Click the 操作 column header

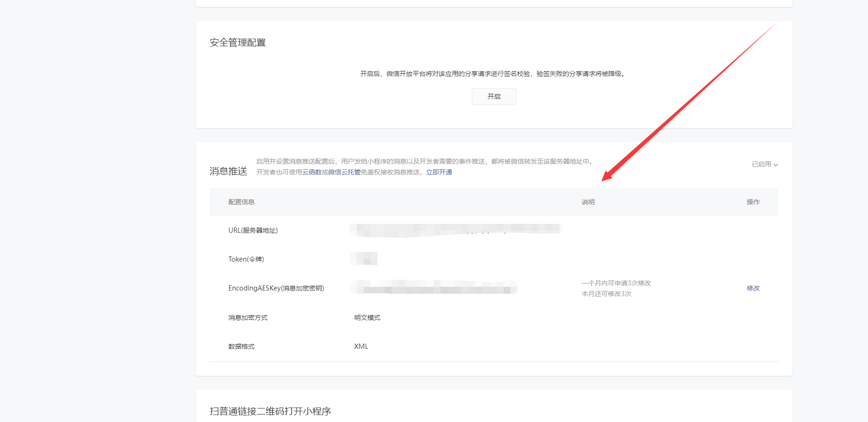coord(753,202)
